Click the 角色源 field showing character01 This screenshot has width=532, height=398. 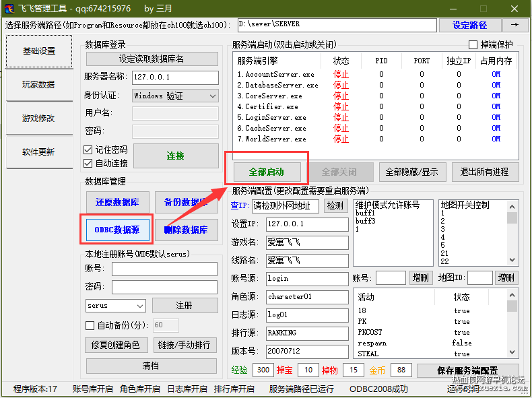click(x=307, y=297)
